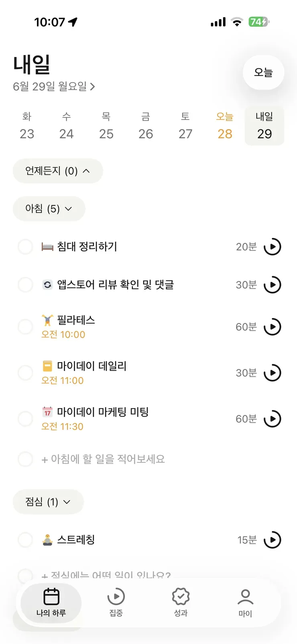Viewport: 297px width, 644px height.
Task: Open the 집중 focus tab icon
Action: tap(116, 597)
